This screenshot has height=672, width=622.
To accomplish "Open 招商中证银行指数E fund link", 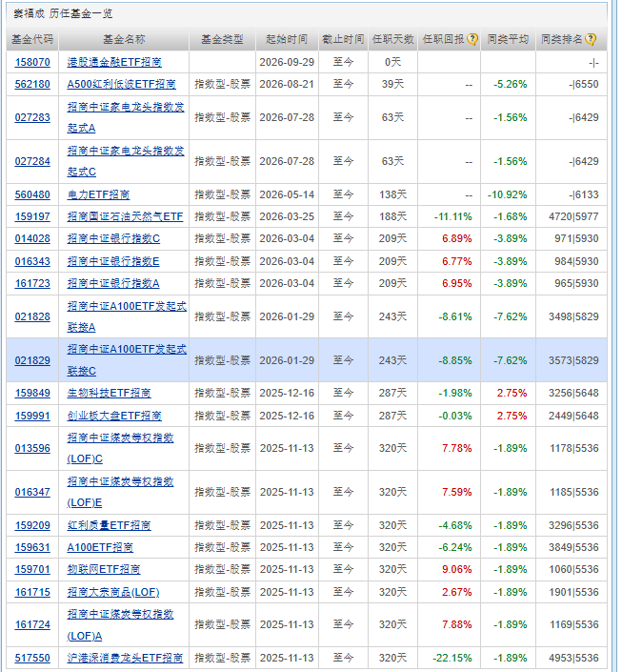I will 113,261.
